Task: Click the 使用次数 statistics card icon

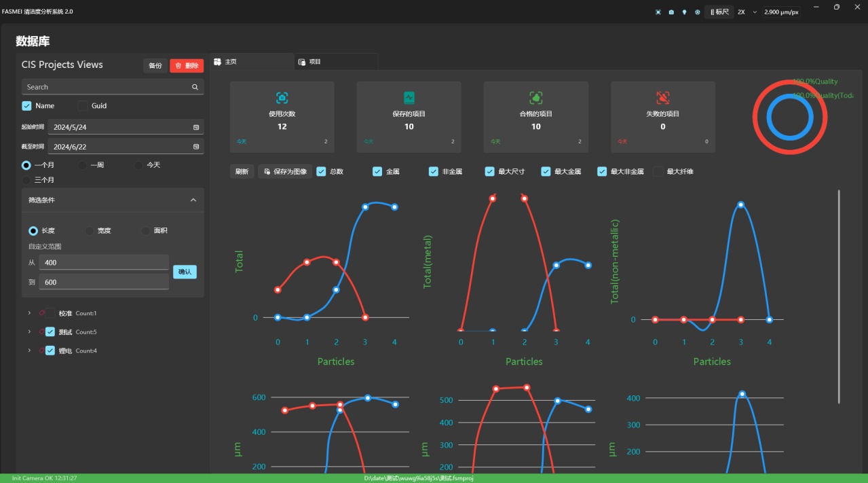Action: [x=282, y=98]
